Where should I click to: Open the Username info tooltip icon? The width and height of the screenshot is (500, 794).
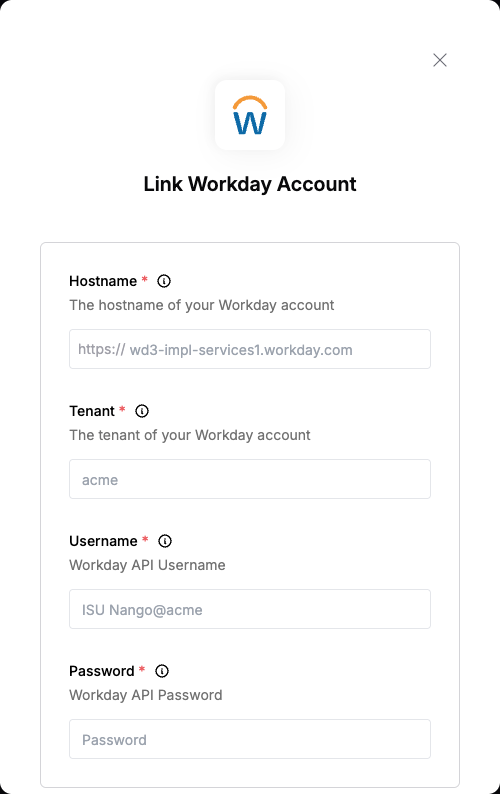click(165, 541)
